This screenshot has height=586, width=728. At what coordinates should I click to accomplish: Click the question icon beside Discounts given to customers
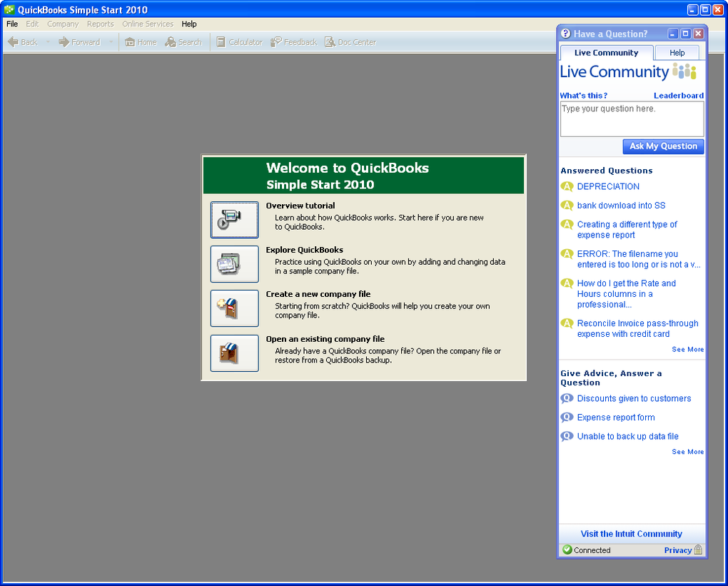[x=567, y=398]
